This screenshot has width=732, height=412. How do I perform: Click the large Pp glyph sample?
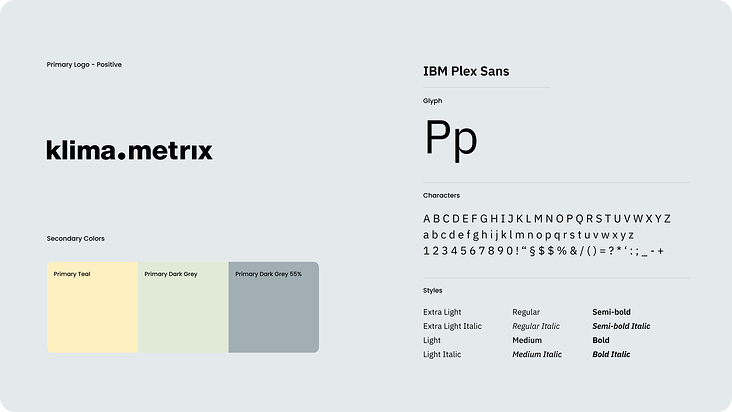(x=451, y=139)
